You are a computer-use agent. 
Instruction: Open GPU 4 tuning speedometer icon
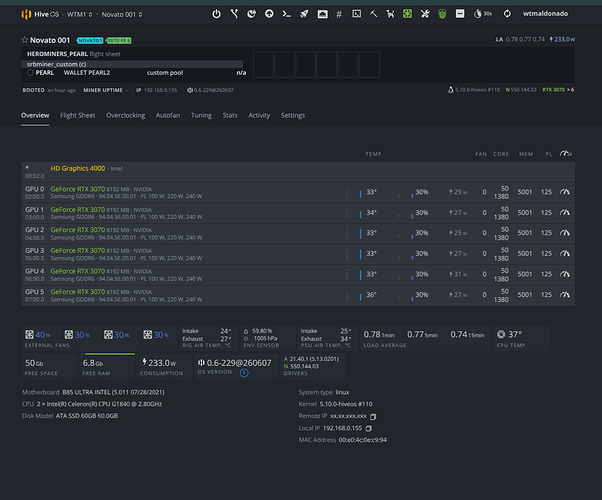click(565, 274)
